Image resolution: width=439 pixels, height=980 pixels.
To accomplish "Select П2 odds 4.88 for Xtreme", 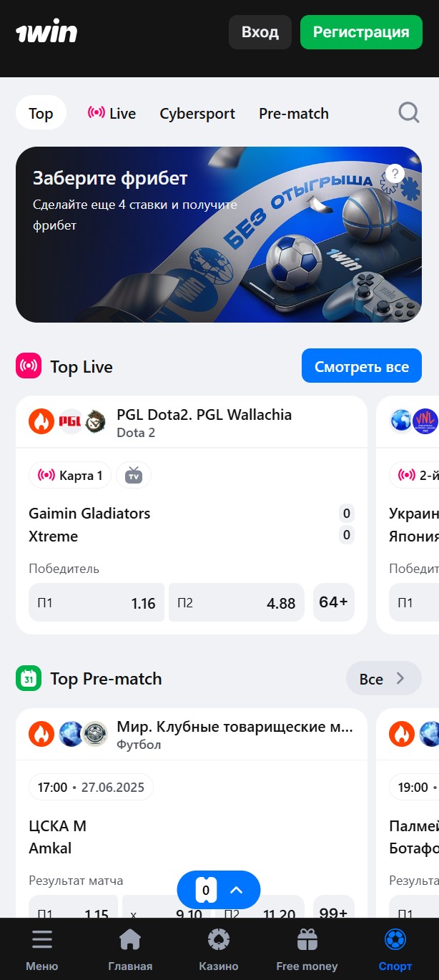I will pyautogui.click(x=237, y=603).
